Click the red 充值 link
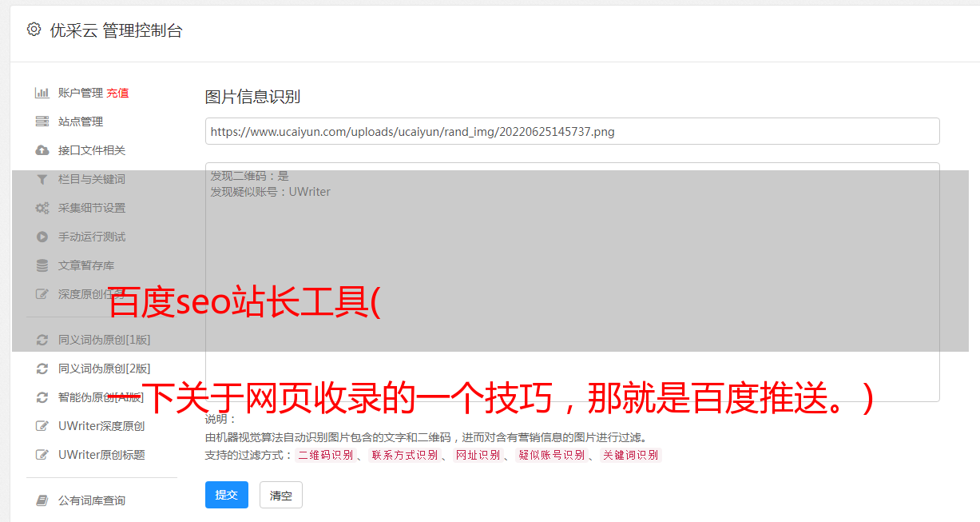This screenshot has width=980, height=522. click(117, 93)
